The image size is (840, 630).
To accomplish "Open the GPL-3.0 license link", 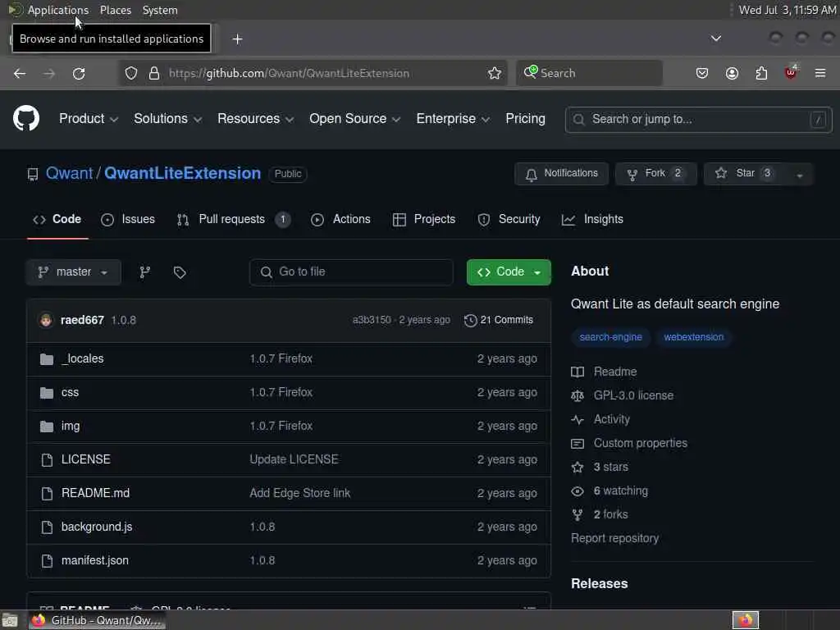I will coord(633,395).
